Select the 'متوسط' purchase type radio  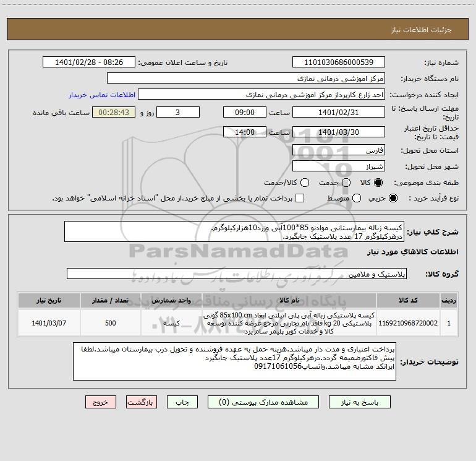click(x=357, y=198)
